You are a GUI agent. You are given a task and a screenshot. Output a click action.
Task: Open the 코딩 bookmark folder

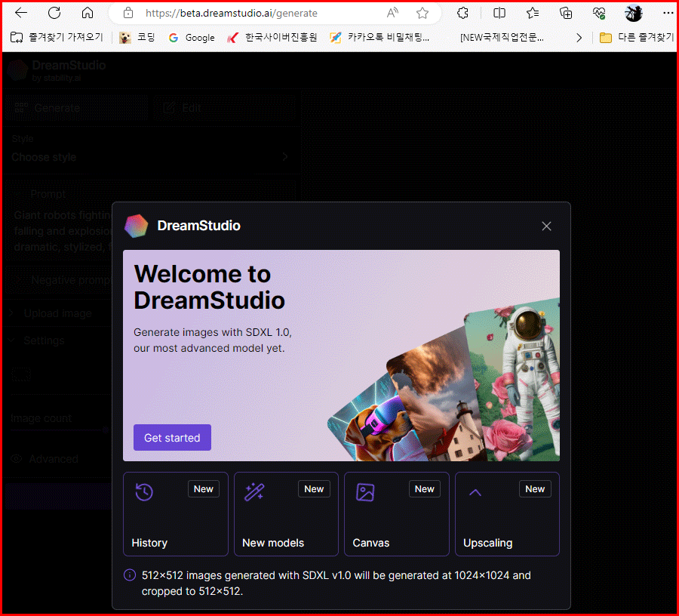point(137,38)
